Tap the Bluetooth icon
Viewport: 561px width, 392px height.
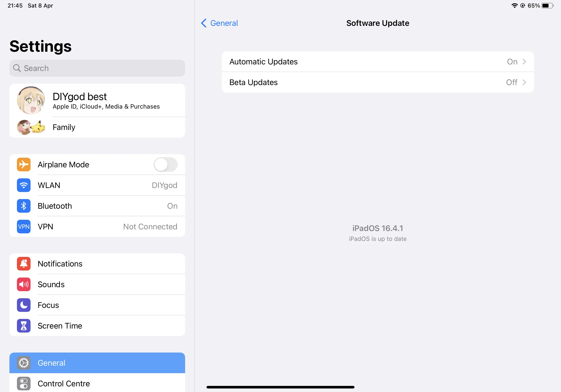click(24, 206)
